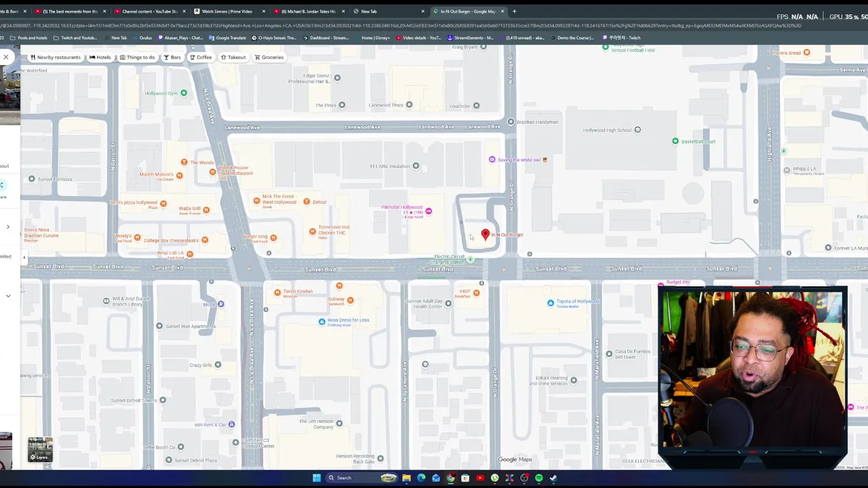
Task: Filter by Nearby restaurants chip
Action: point(56,57)
